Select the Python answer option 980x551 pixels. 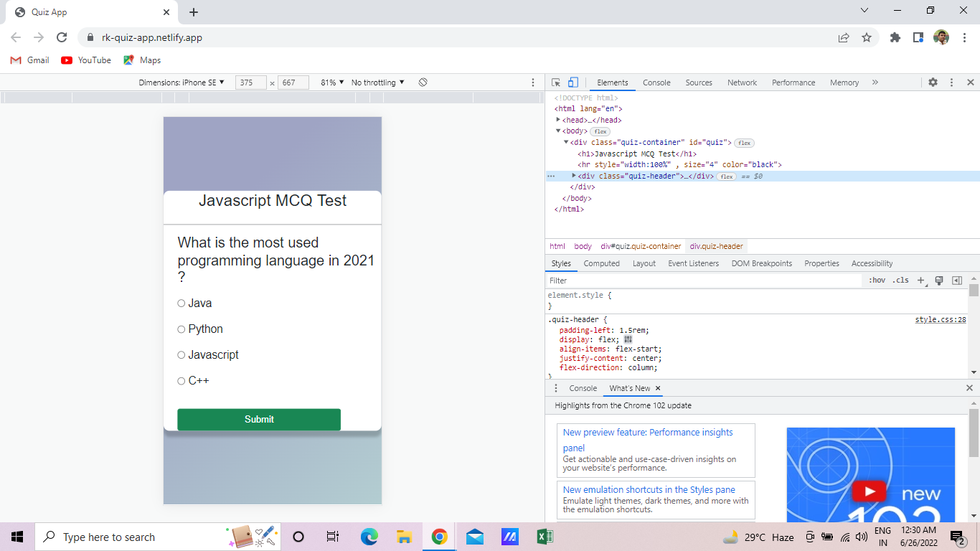[x=181, y=329]
